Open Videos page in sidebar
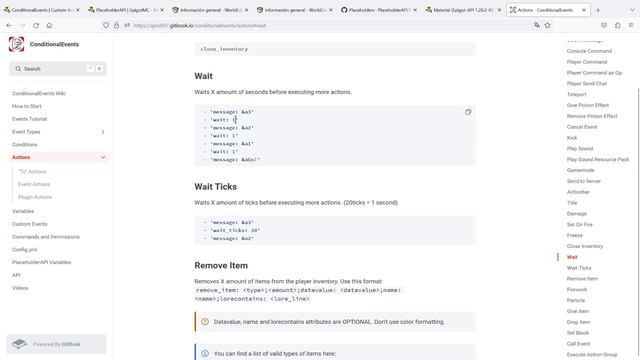640x360 pixels. [x=20, y=288]
